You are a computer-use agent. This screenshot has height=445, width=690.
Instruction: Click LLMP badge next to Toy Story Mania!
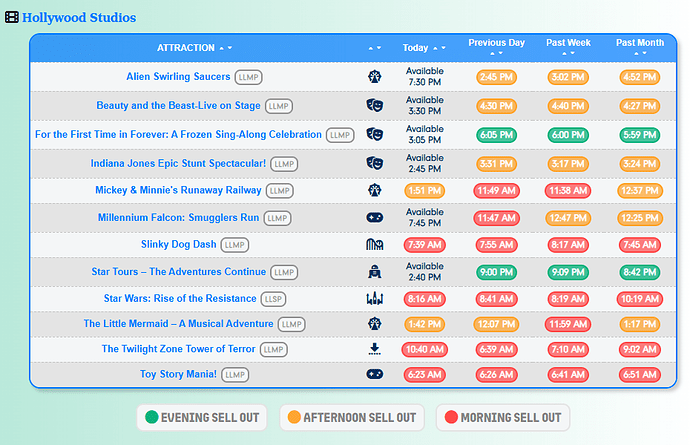235,375
